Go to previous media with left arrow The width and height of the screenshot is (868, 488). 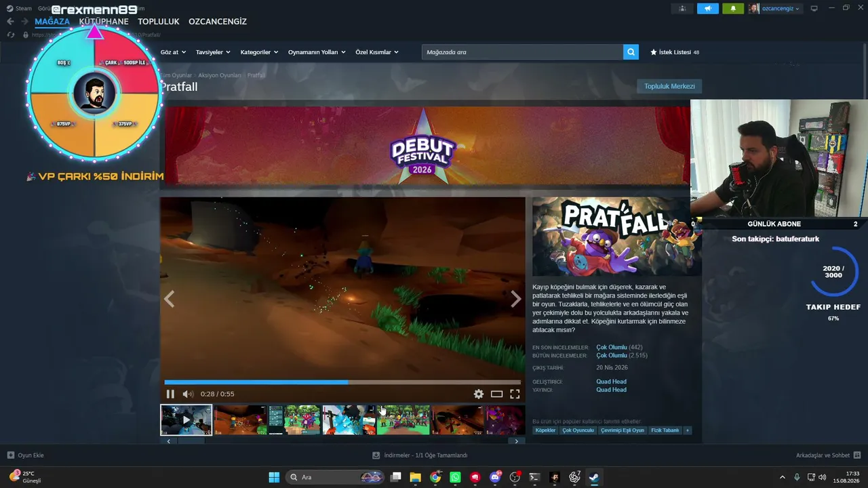pos(169,299)
